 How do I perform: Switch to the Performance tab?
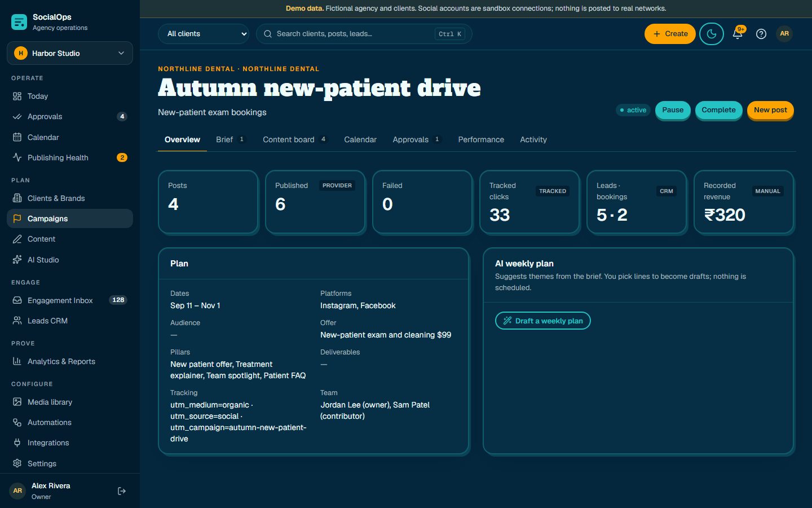pyautogui.click(x=481, y=139)
